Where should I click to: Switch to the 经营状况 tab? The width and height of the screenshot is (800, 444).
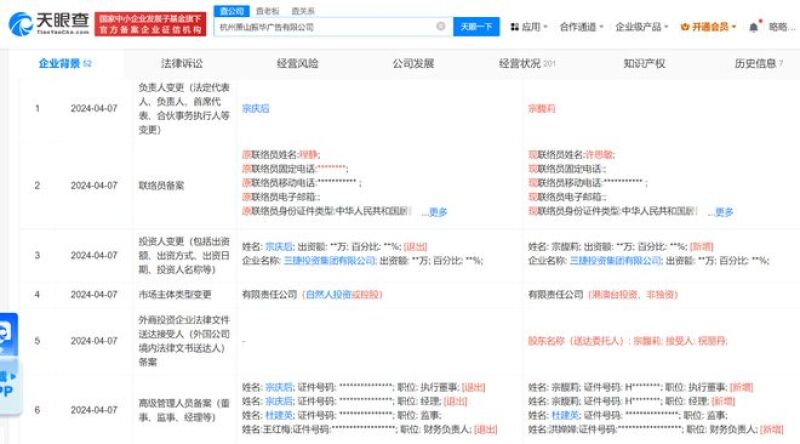[x=527, y=63]
